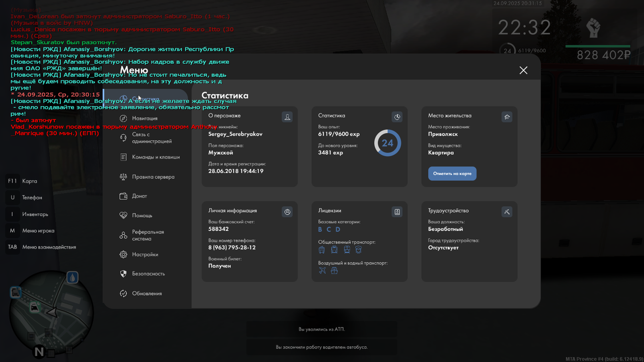This screenshot has width=644, height=362.
Task: Click the house icon on the Место жительства card
Action: tap(507, 117)
